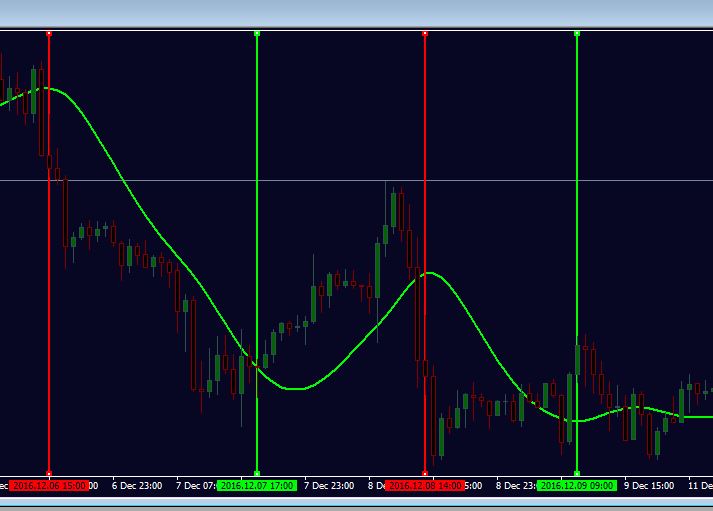Click the 6 Dec 23:00 time axis label
Screen dimensions: 713x511
137,486
